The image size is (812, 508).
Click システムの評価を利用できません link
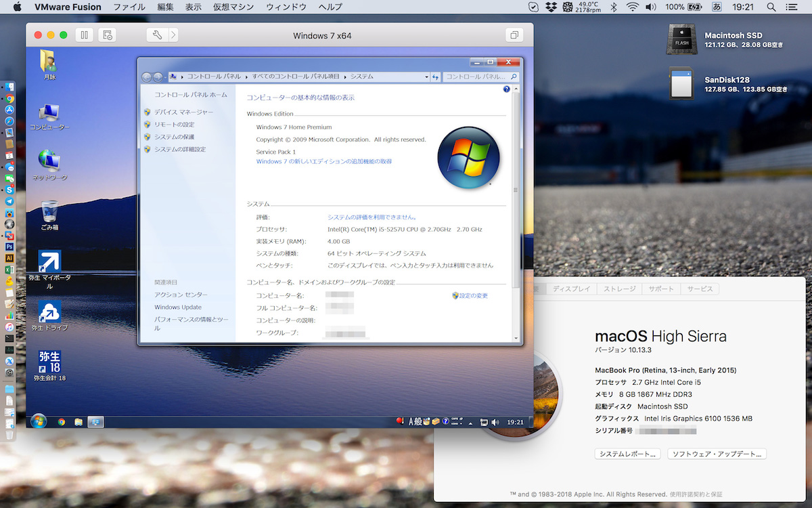pyautogui.click(x=372, y=217)
